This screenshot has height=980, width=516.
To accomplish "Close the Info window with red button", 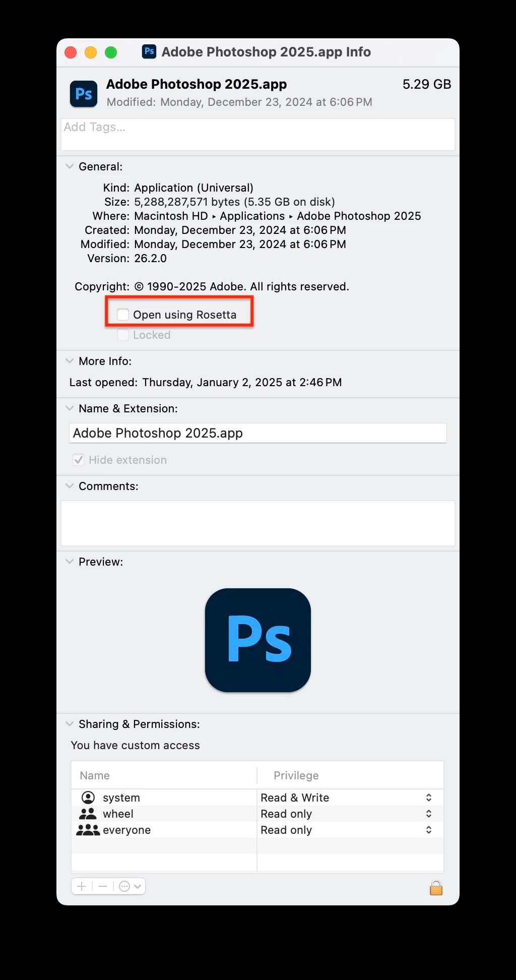I will [x=71, y=52].
